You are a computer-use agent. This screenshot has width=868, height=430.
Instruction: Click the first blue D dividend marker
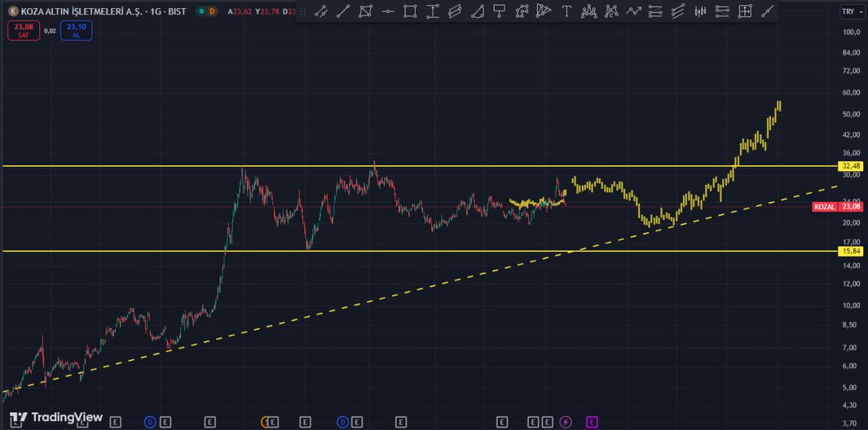click(x=150, y=421)
